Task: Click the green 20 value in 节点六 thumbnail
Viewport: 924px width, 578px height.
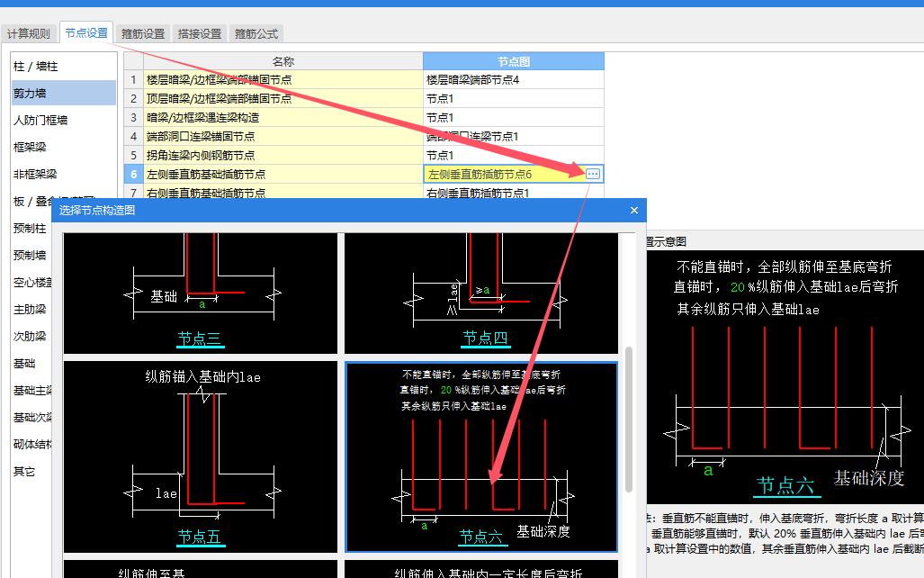Action: coord(446,390)
